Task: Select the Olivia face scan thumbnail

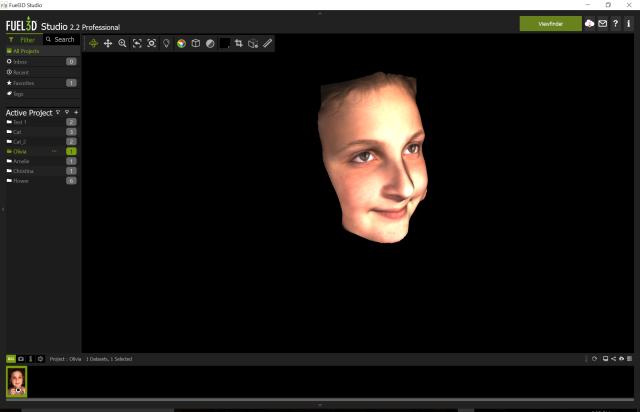Action: pos(16,381)
